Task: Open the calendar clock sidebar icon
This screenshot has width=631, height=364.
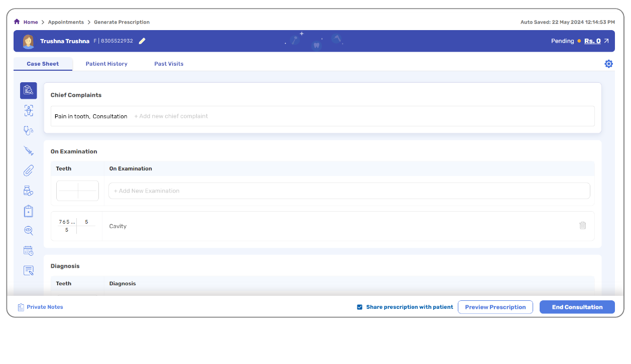Action: pos(29,251)
